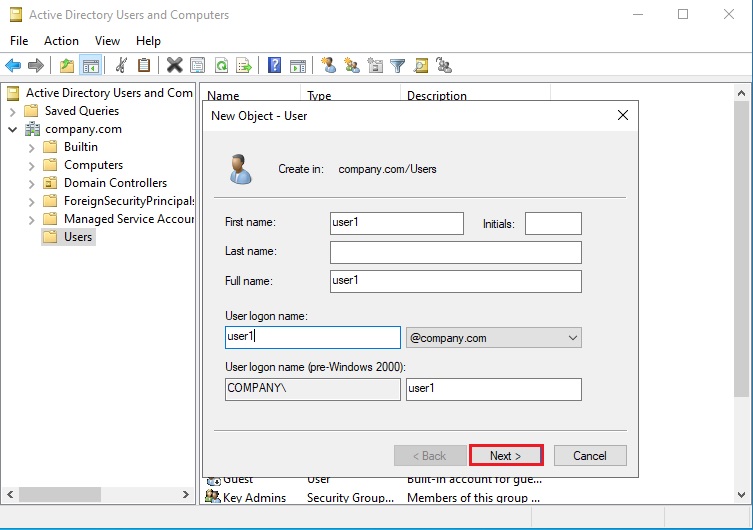Open the Action menu
753x530 pixels.
pos(61,41)
